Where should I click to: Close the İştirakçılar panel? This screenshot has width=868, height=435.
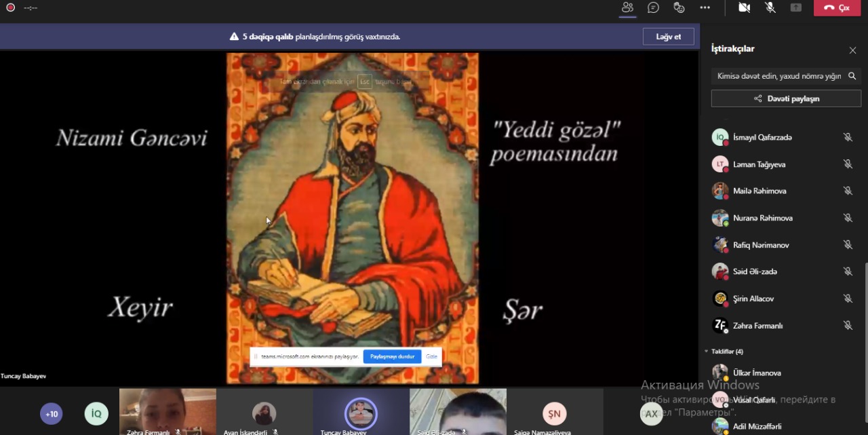point(852,50)
